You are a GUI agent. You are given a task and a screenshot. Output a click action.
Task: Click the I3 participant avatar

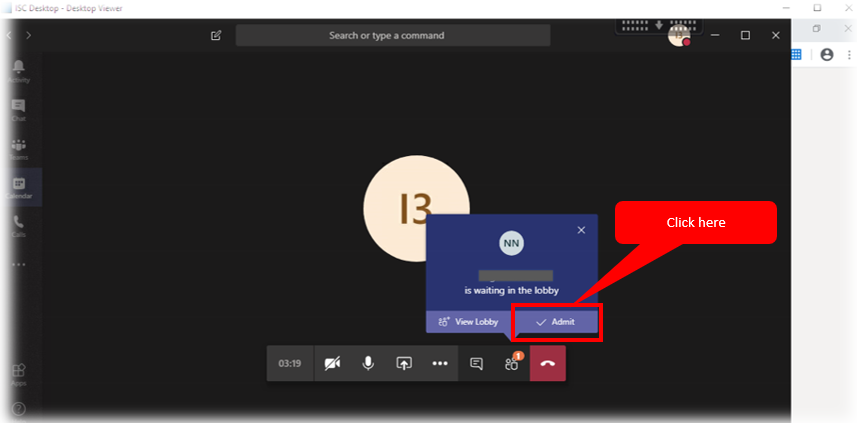click(416, 208)
